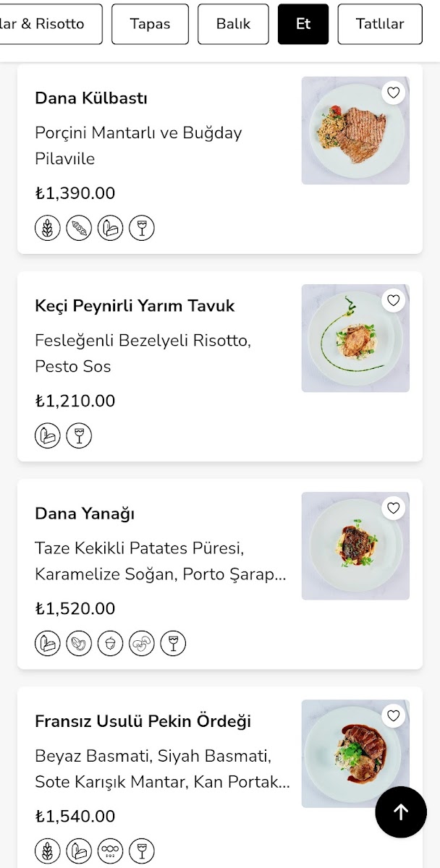View the Dana Yanağı dish photo
This screenshot has width=440, height=868.
[355, 546]
